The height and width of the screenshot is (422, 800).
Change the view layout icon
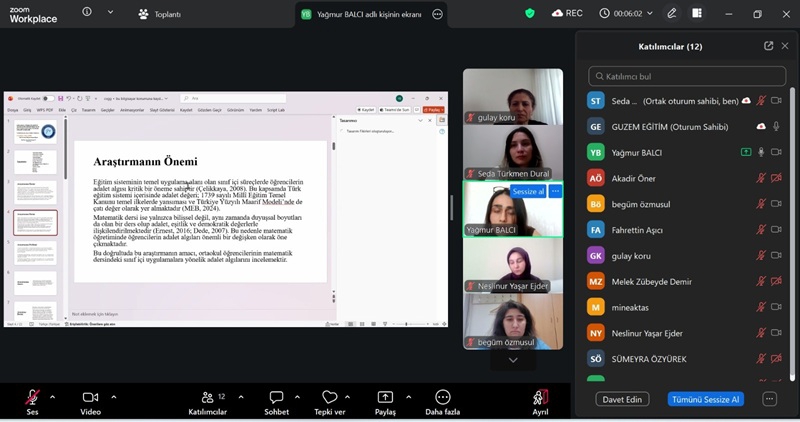(x=697, y=14)
